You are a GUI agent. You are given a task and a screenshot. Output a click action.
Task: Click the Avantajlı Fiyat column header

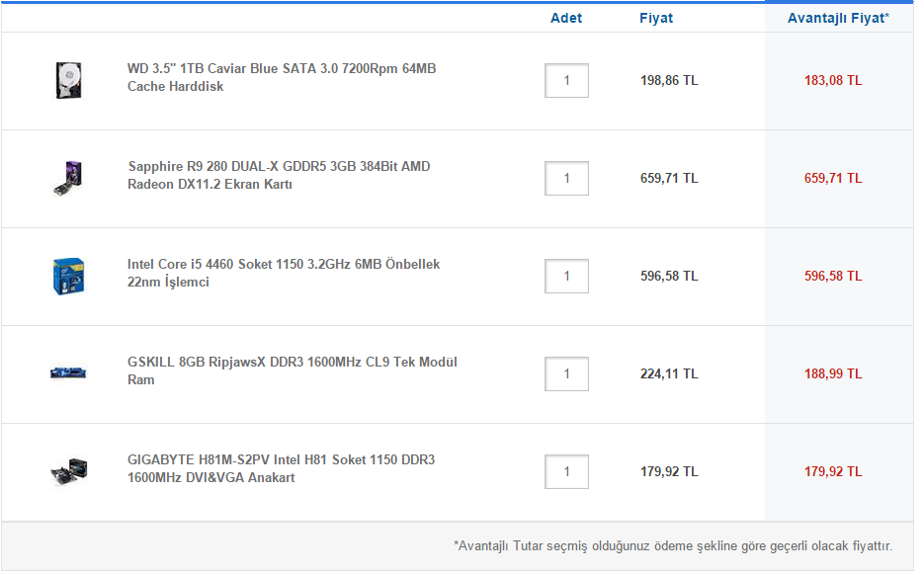point(838,18)
